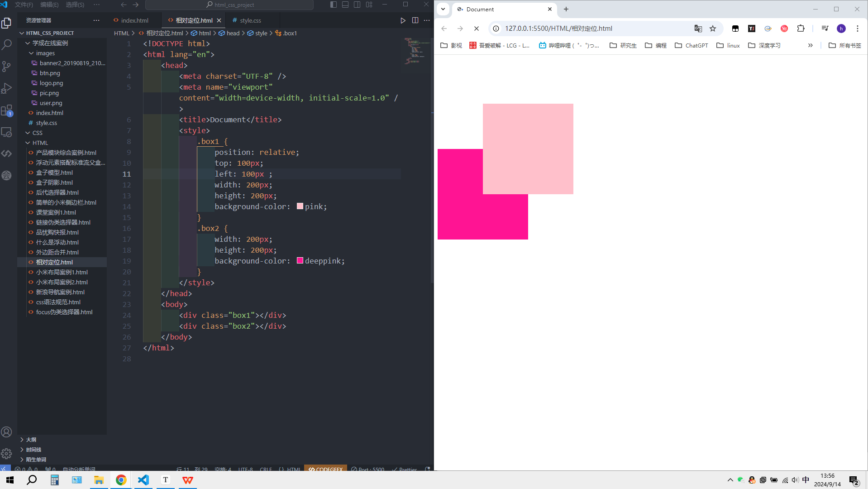This screenshot has width=868, height=489.
Task: Switch to the style.css editor tab
Action: [x=250, y=20]
